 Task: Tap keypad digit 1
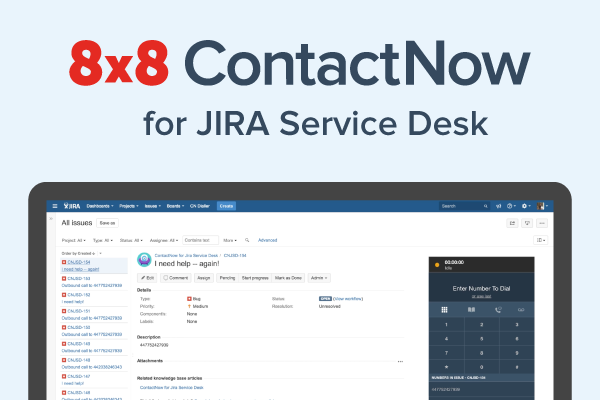tap(447, 325)
